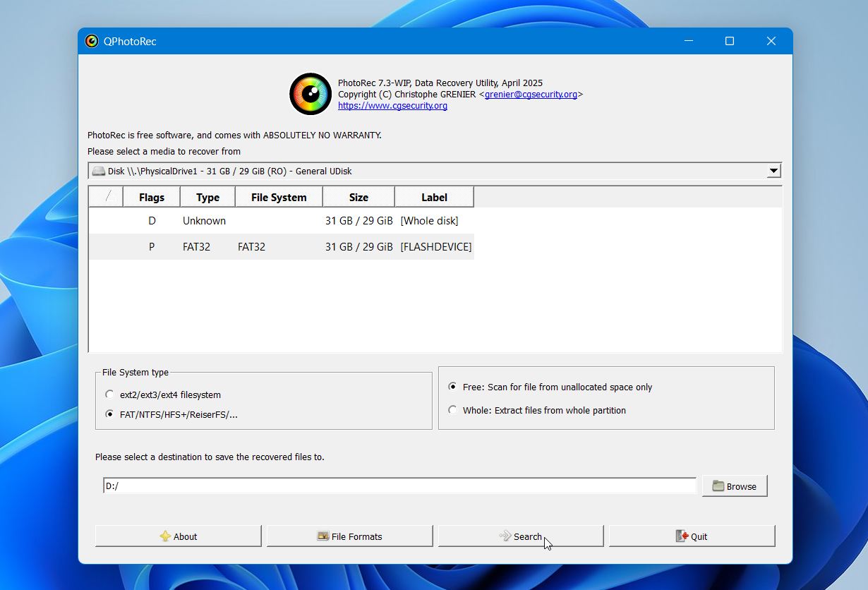The image size is (868, 590).
Task: Click the exit door icon on Quit button
Action: 682,536
